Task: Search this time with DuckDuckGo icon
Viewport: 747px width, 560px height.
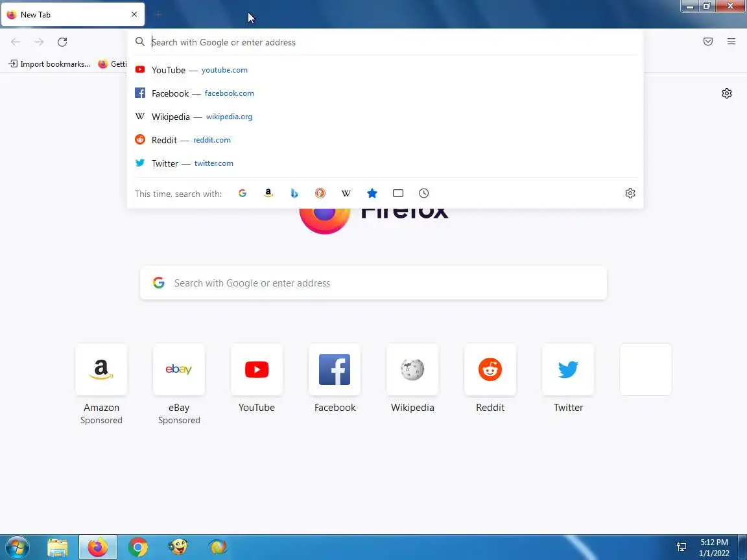Action: pos(320,193)
